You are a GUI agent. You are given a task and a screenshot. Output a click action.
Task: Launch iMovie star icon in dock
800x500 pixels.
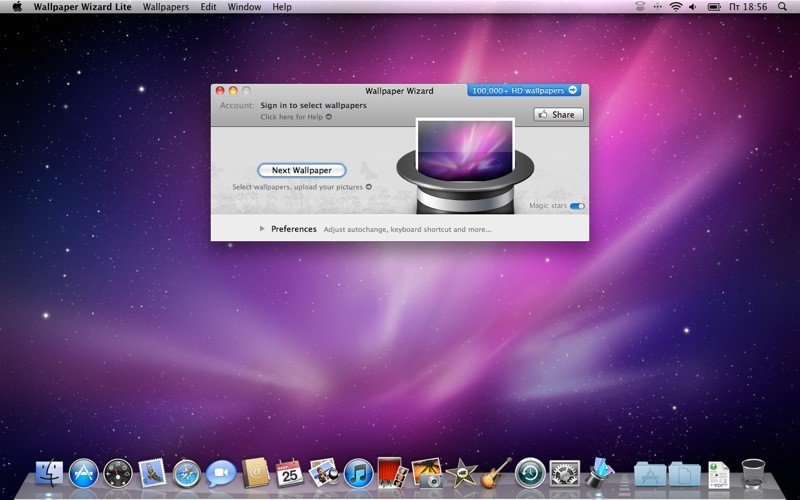tap(461, 473)
